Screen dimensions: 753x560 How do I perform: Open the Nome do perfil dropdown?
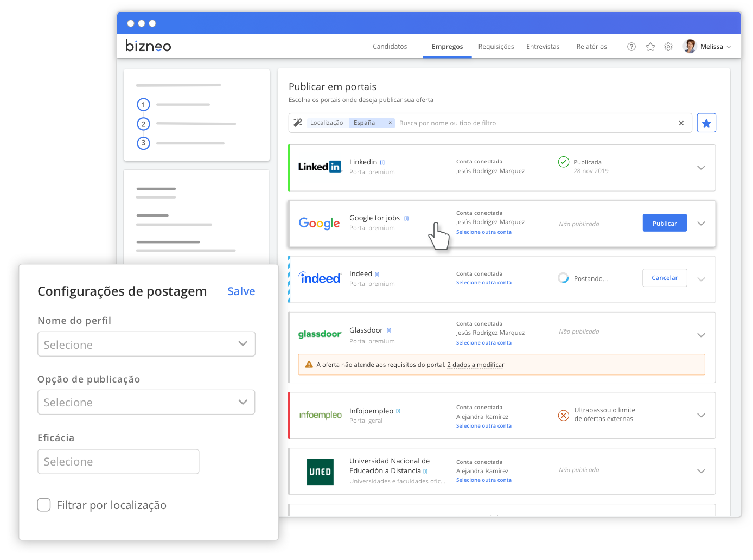146,344
